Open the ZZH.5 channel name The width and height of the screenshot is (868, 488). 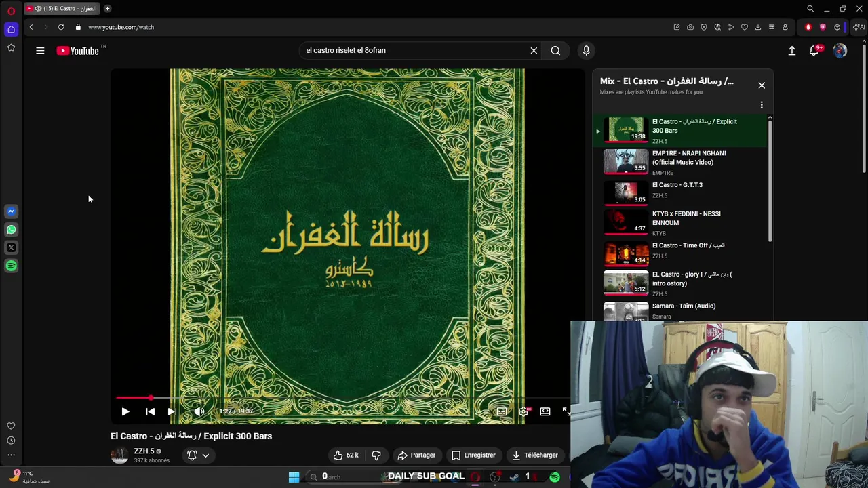(144, 451)
